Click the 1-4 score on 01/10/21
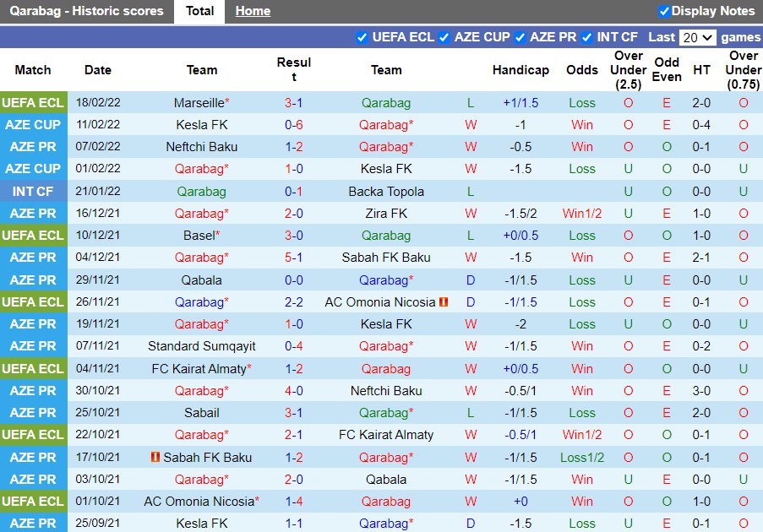This screenshot has height=532, width=763. coord(293,502)
